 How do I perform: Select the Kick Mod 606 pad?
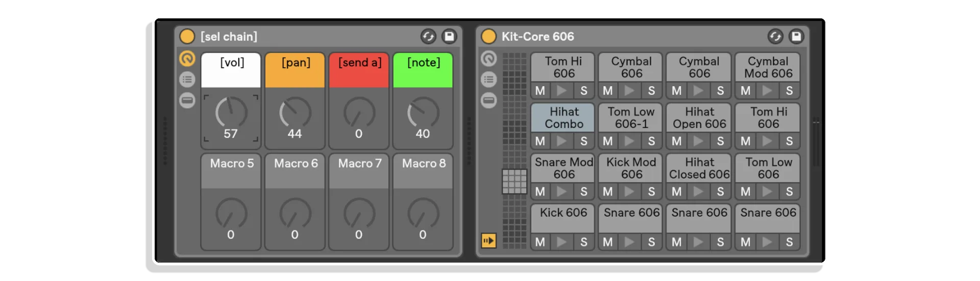630,168
